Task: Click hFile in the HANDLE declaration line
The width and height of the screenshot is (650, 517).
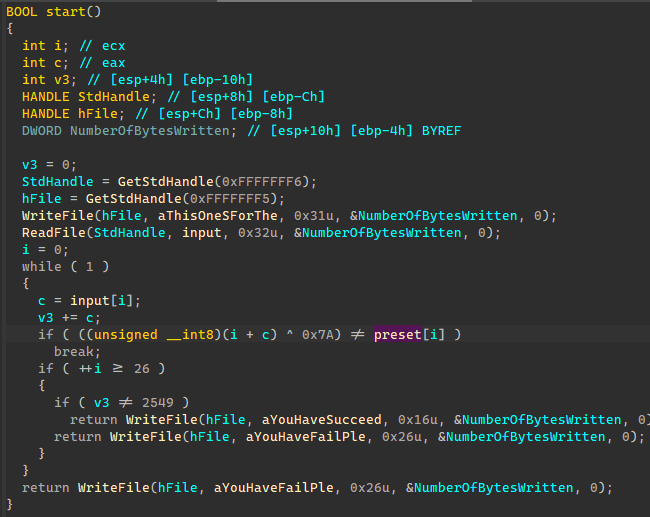Action: pyautogui.click(x=98, y=114)
